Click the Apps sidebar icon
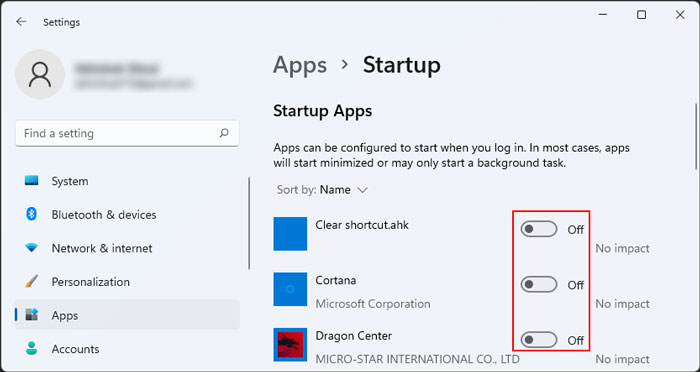Screen dimensions: 700x372 point(32,315)
